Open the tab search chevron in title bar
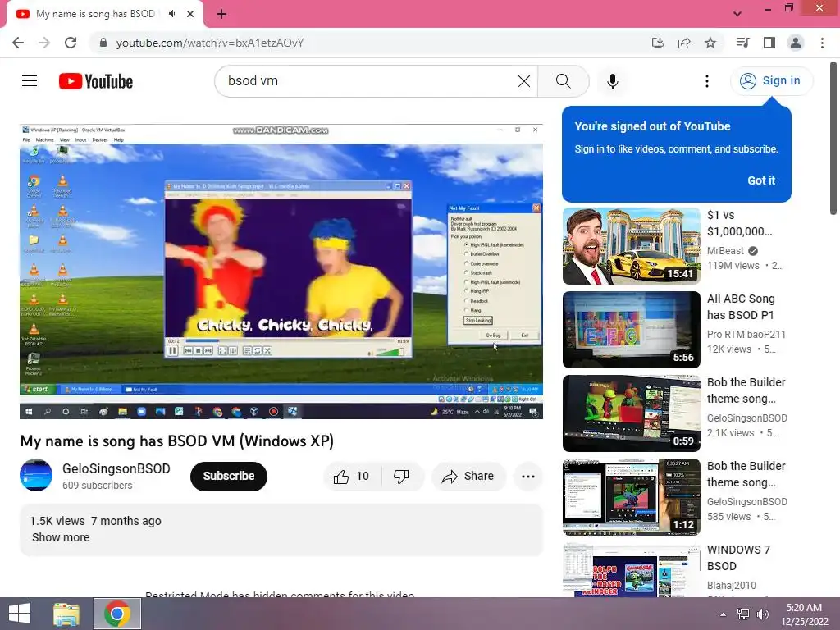 pyautogui.click(x=737, y=14)
